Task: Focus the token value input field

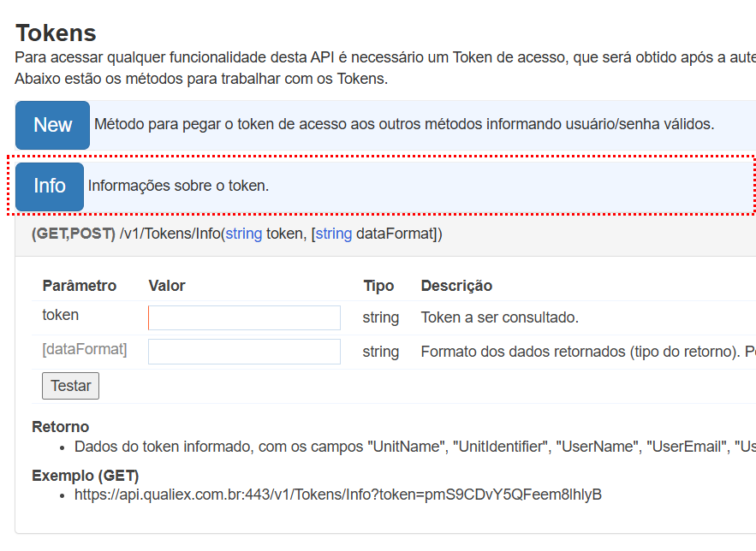Action: click(x=244, y=317)
